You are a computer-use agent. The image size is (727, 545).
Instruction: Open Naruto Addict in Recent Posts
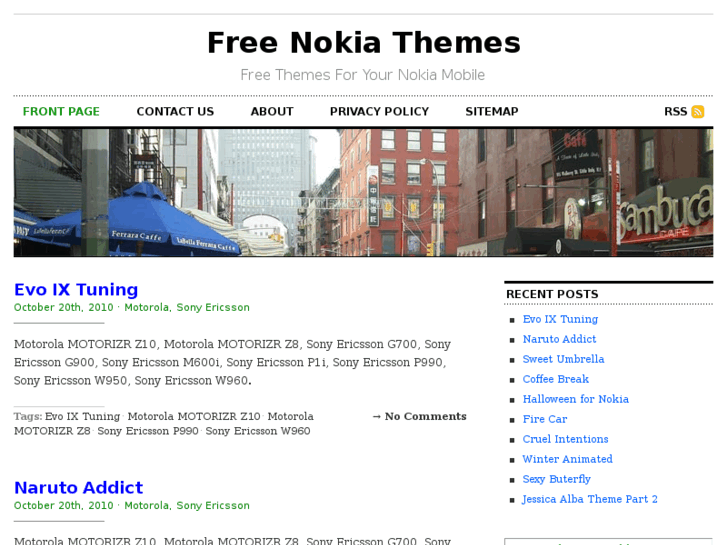click(x=559, y=339)
